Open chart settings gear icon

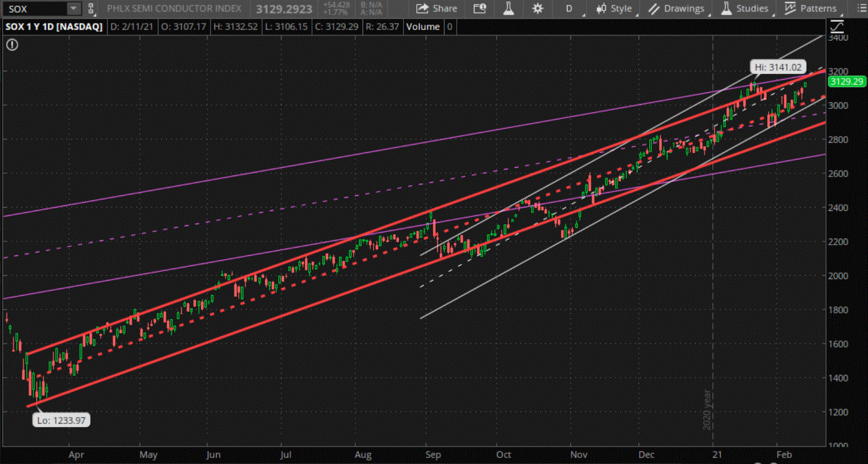538,9
